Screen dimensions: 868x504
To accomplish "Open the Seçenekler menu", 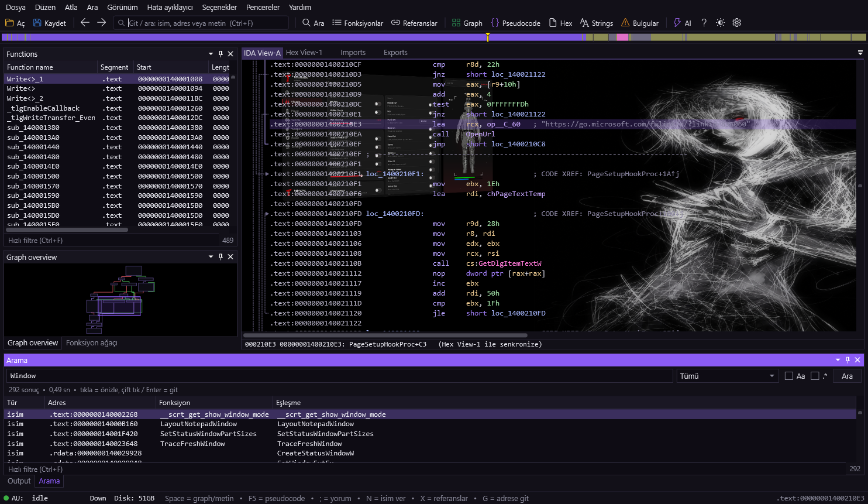I will (219, 7).
